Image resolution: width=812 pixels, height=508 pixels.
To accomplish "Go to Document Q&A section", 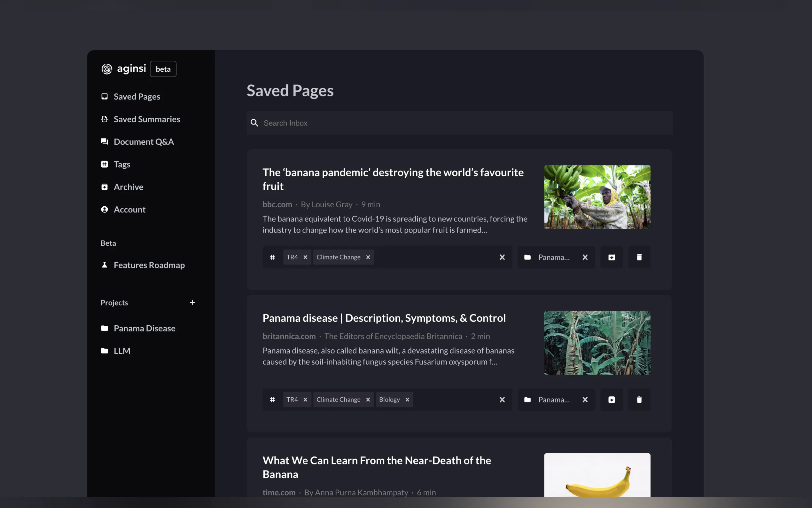I will [144, 141].
